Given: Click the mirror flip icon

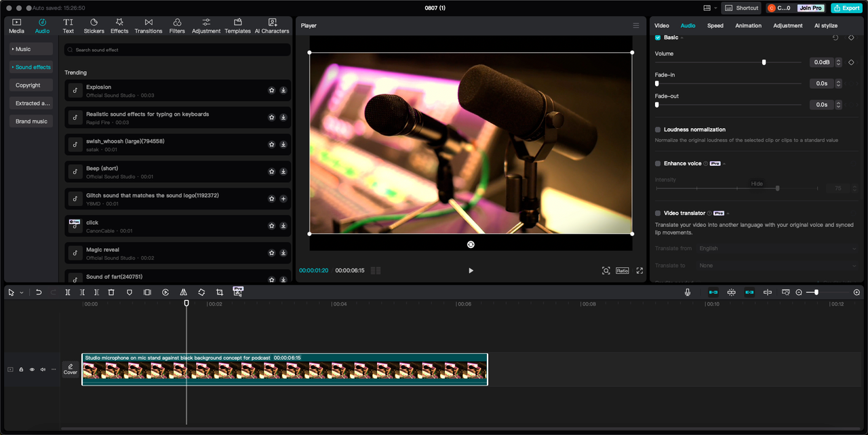Looking at the screenshot, I should coord(183,292).
